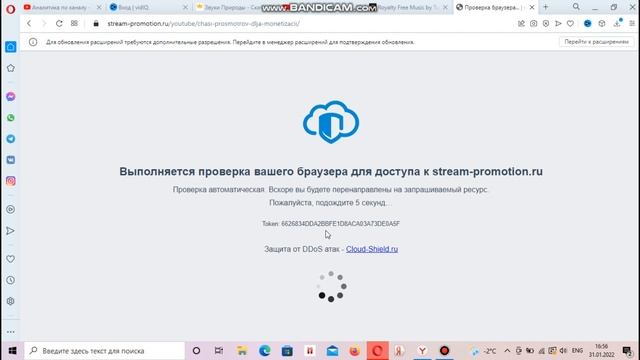This screenshot has height=360, width=640.
Task: Open the snapshot camera icon in address bar
Action: pyautogui.click(x=533, y=24)
